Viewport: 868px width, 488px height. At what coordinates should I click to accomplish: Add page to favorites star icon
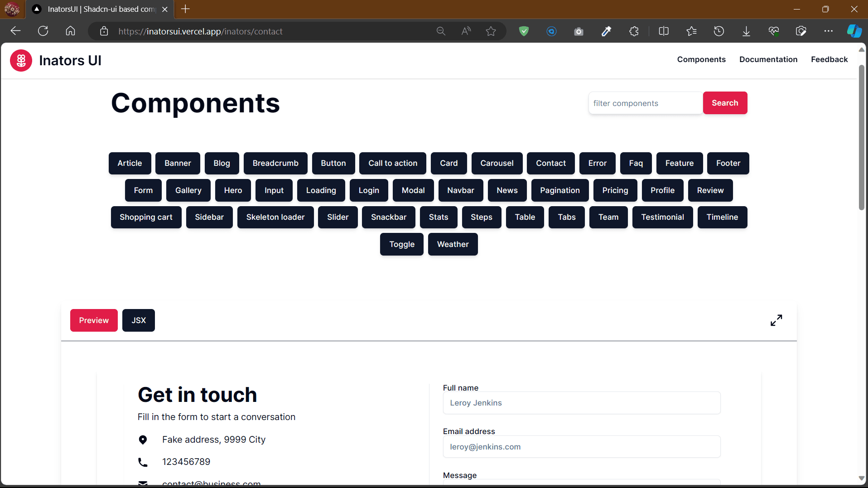491,31
